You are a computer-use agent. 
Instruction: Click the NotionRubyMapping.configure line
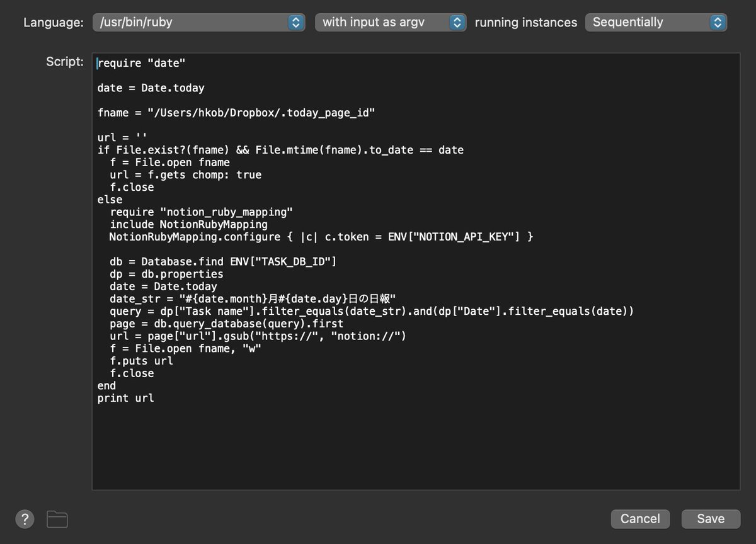(x=321, y=237)
